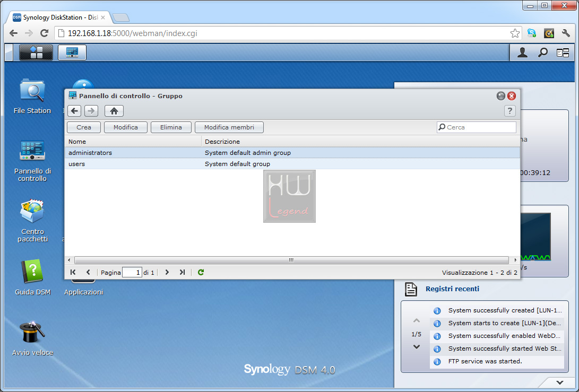Click the "System successfully started Web St" log
The width and height of the screenshot is (579, 392).
(x=497, y=349)
